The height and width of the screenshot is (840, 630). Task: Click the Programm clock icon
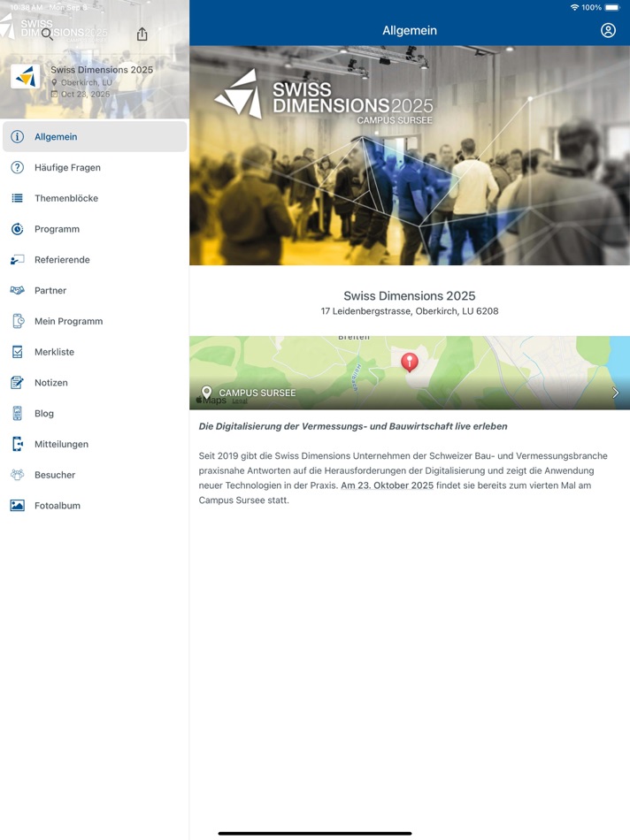(x=18, y=229)
